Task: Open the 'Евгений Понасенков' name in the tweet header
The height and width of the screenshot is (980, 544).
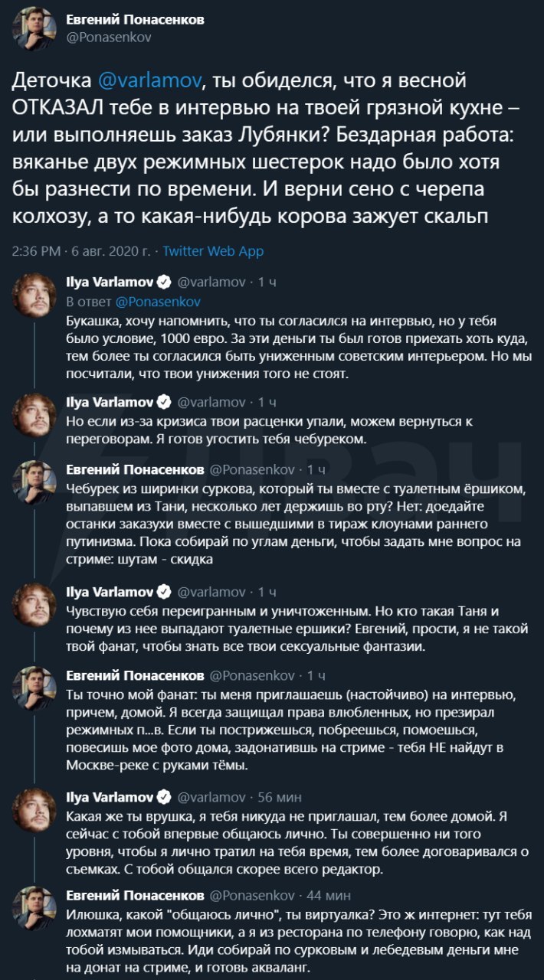Action: (x=135, y=19)
